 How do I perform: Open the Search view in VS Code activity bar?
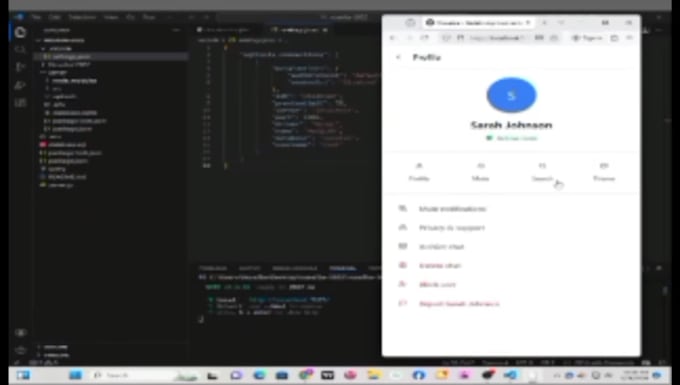click(20, 49)
